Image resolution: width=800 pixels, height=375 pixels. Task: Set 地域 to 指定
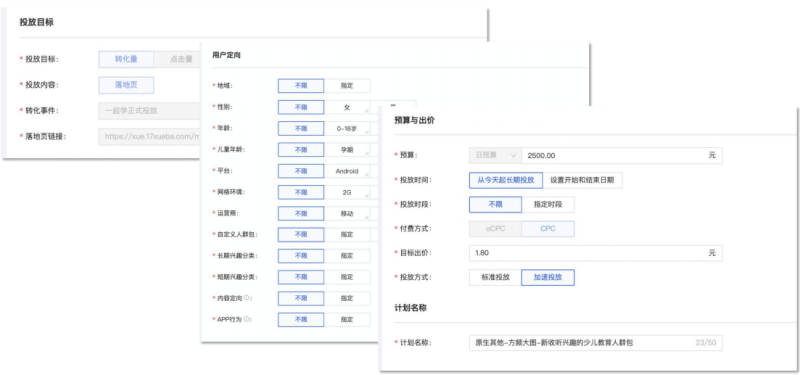point(347,86)
